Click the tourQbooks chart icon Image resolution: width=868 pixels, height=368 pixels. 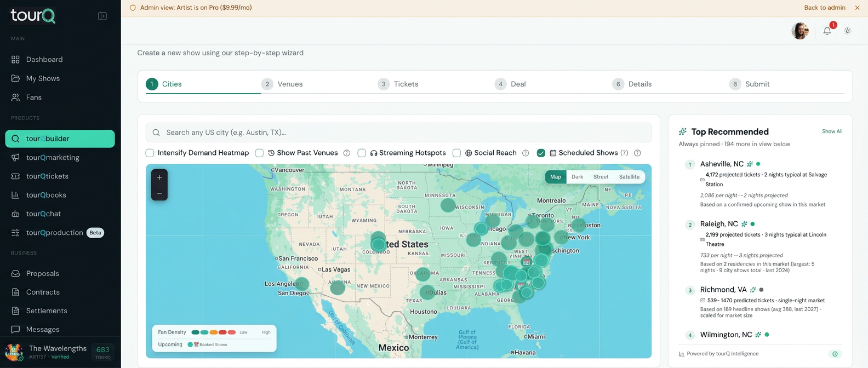click(15, 195)
